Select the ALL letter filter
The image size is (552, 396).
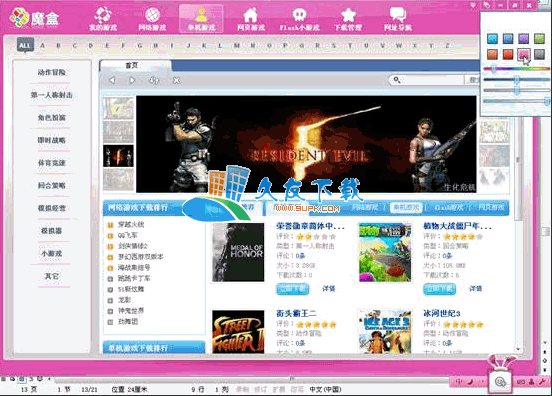click(25, 45)
